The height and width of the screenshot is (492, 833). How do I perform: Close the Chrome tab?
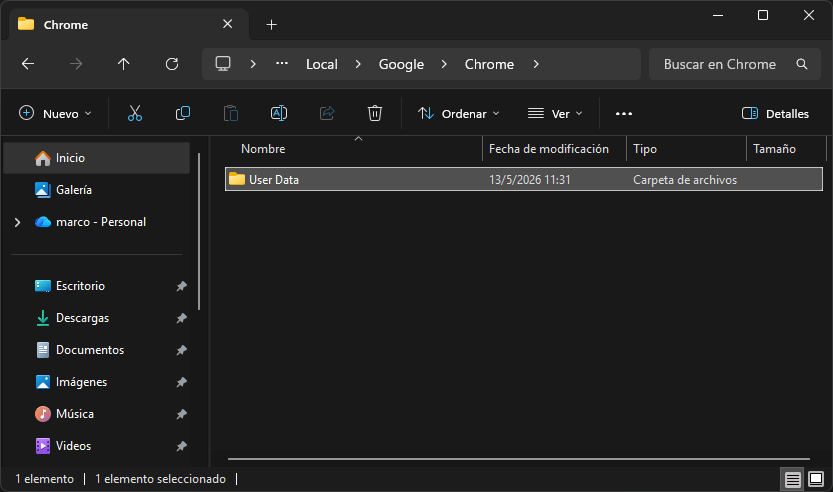(x=227, y=24)
